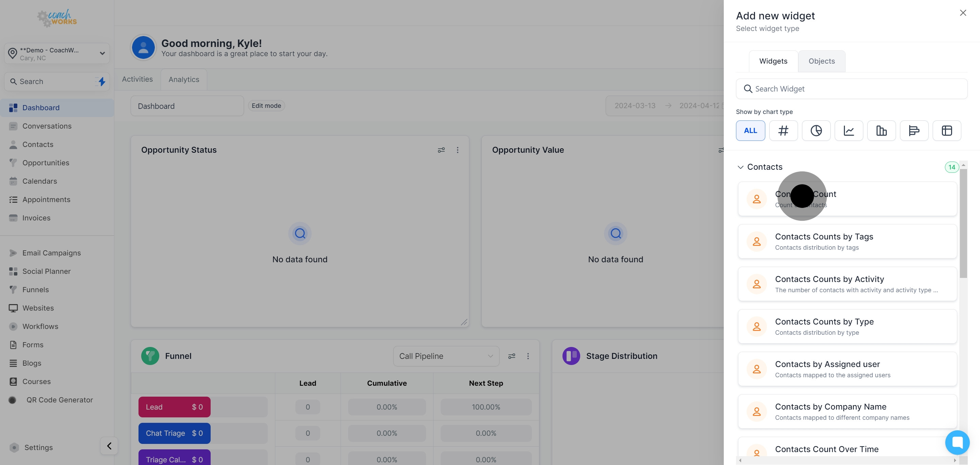This screenshot has width=980, height=465.
Task: Select the ALL chart type filter
Action: (750, 130)
